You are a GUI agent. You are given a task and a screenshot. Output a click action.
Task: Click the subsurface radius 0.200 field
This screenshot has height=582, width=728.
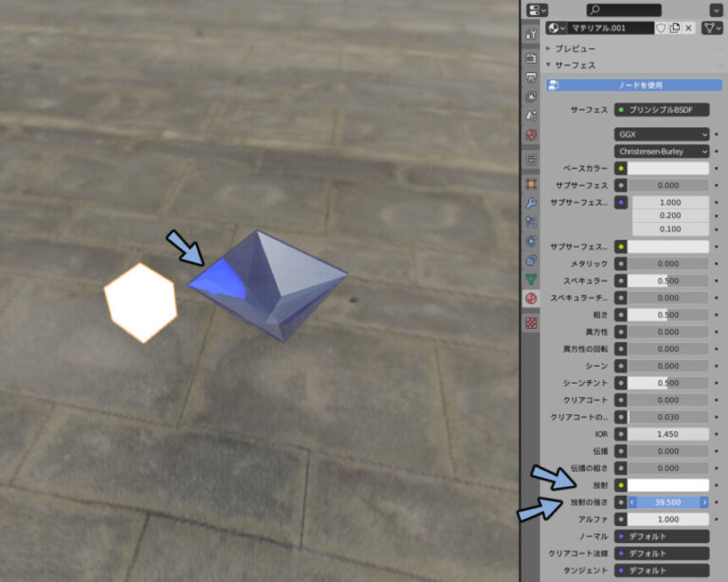[670, 216]
